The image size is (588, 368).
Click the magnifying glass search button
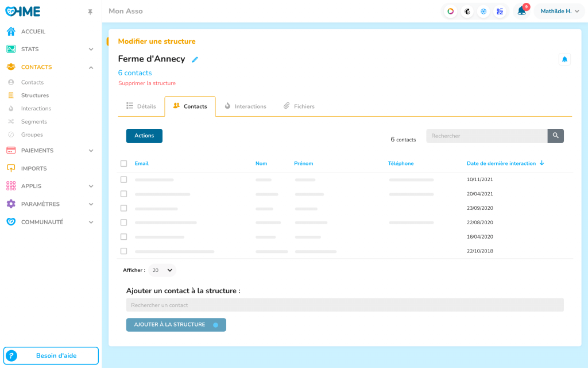555,136
